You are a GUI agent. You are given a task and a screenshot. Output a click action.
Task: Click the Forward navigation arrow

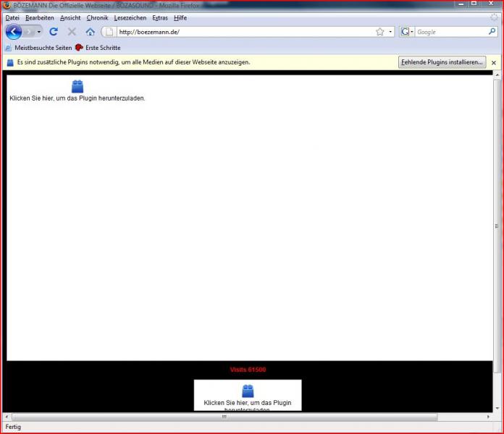pyautogui.click(x=30, y=32)
